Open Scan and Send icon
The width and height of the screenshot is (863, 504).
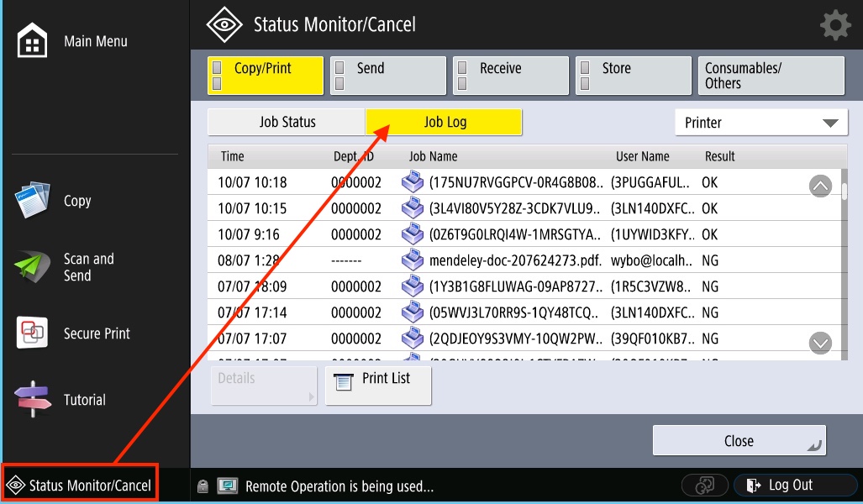click(33, 267)
